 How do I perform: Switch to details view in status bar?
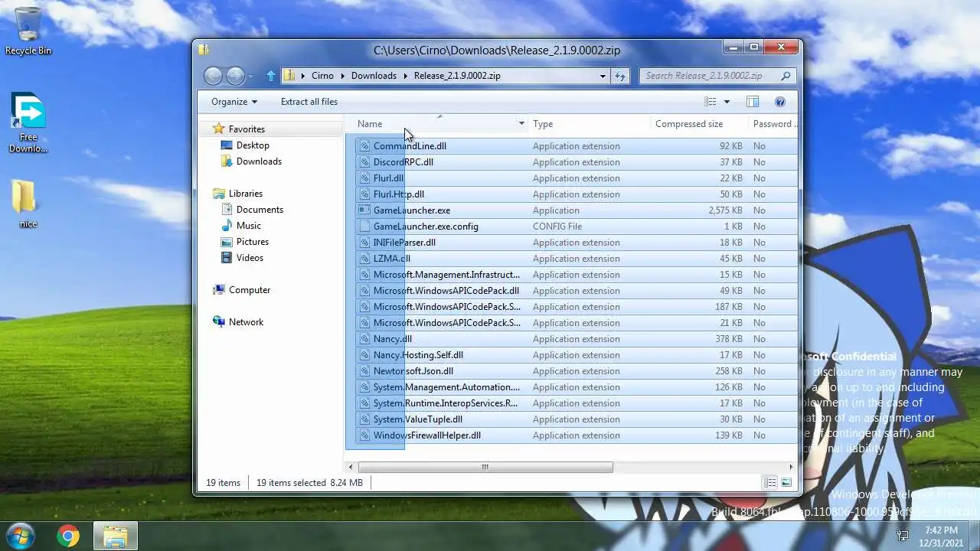(x=769, y=483)
